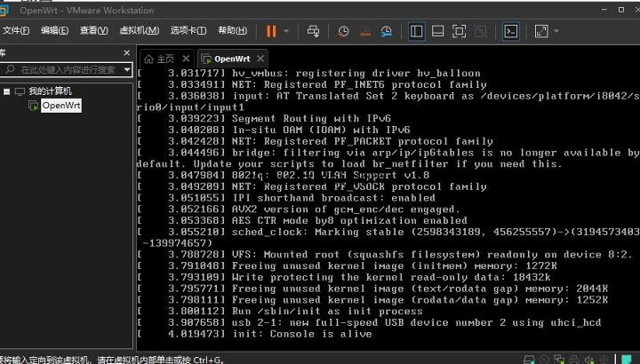Open the 虚拟机(M) menu
This screenshot has height=364, width=640.
pos(140,30)
